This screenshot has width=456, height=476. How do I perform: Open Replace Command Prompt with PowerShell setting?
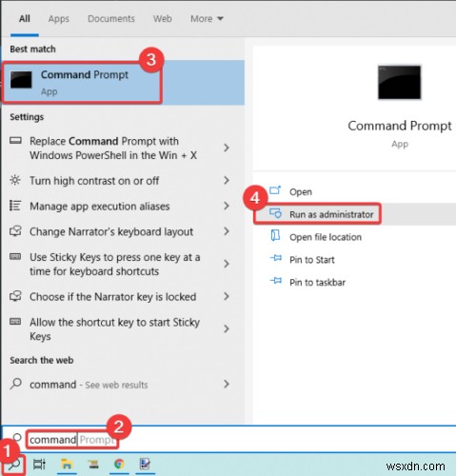pyautogui.click(x=113, y=149)
